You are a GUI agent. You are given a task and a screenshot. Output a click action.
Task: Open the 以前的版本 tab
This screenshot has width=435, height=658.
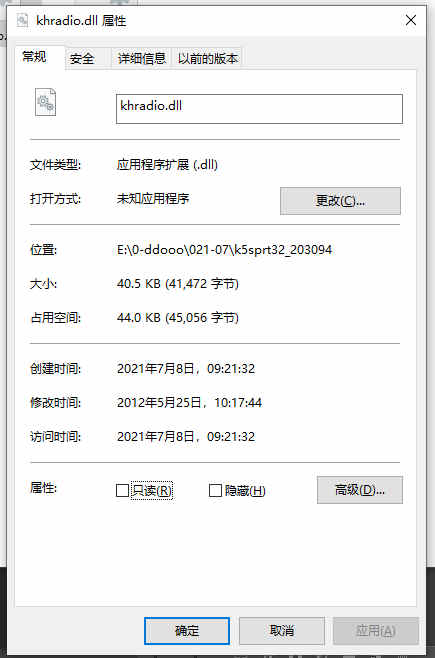(208, 58)
